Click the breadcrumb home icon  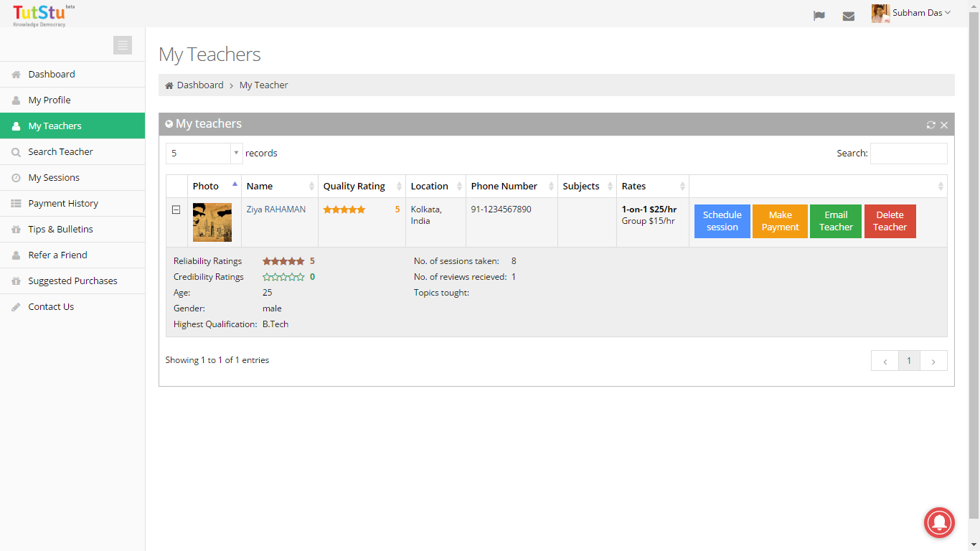pyautogui.click(x=169, y=85)
